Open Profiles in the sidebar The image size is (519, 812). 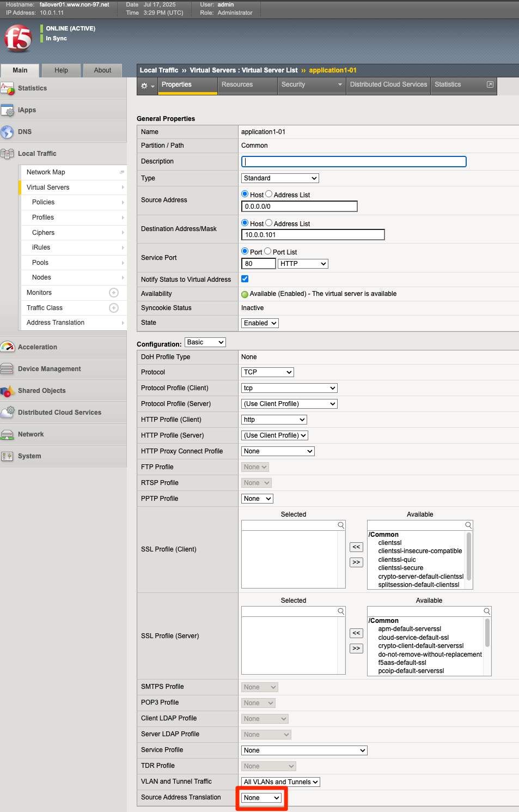[73, 217]
